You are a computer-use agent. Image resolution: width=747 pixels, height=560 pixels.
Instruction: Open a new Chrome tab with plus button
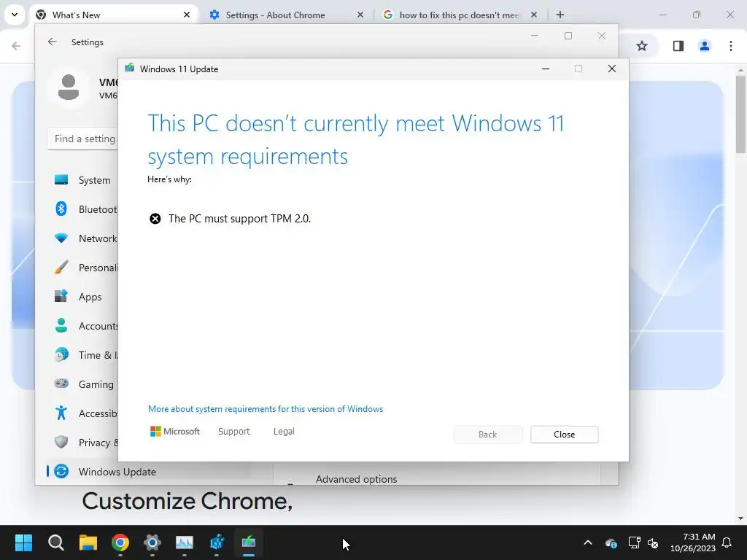pos(560,15)
